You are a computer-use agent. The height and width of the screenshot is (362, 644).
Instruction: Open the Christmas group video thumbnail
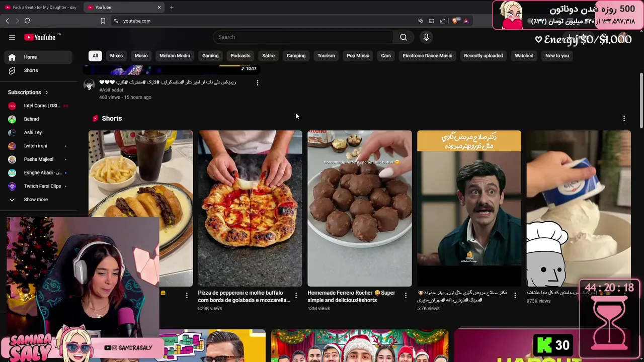359,346
